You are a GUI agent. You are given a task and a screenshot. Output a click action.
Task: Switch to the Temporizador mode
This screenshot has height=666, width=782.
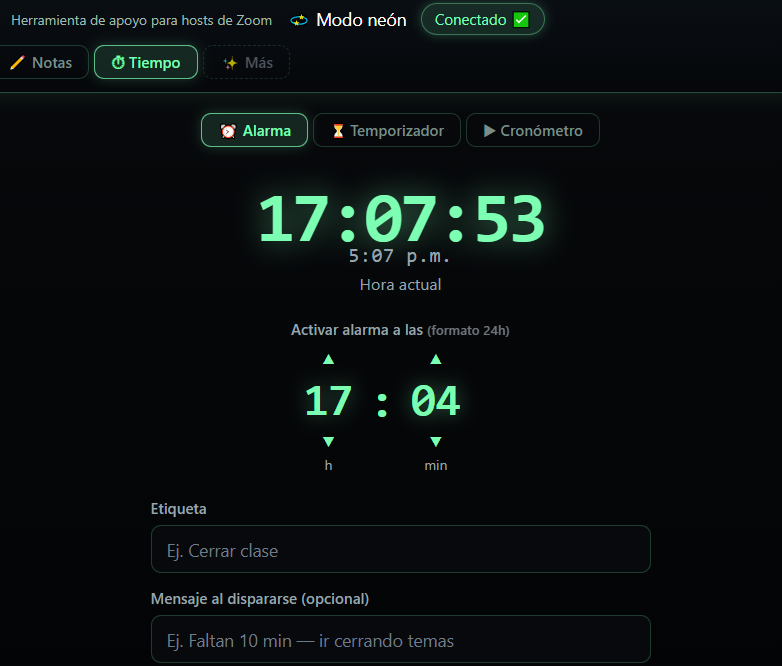click(387, 130)
